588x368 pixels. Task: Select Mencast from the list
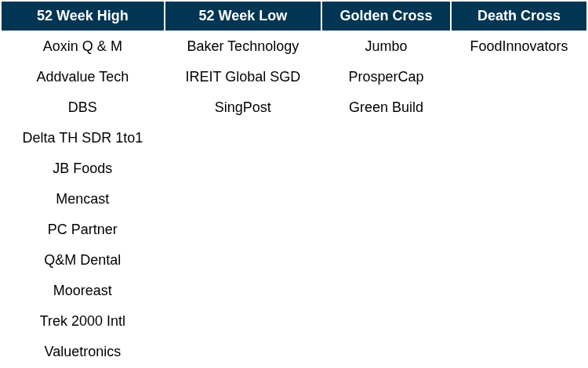pyautogui.click(x=82, y=199)
